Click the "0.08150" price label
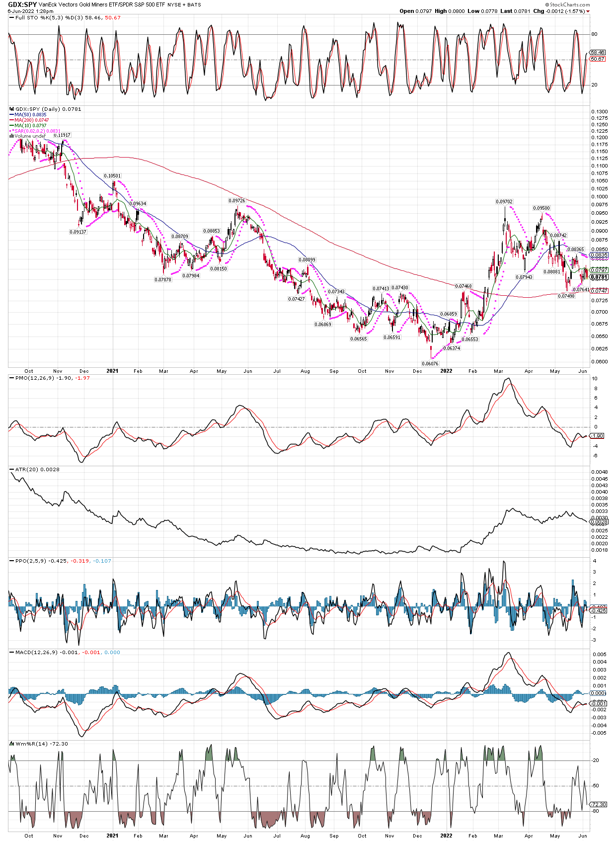The image size is (616, 841). 219,269
